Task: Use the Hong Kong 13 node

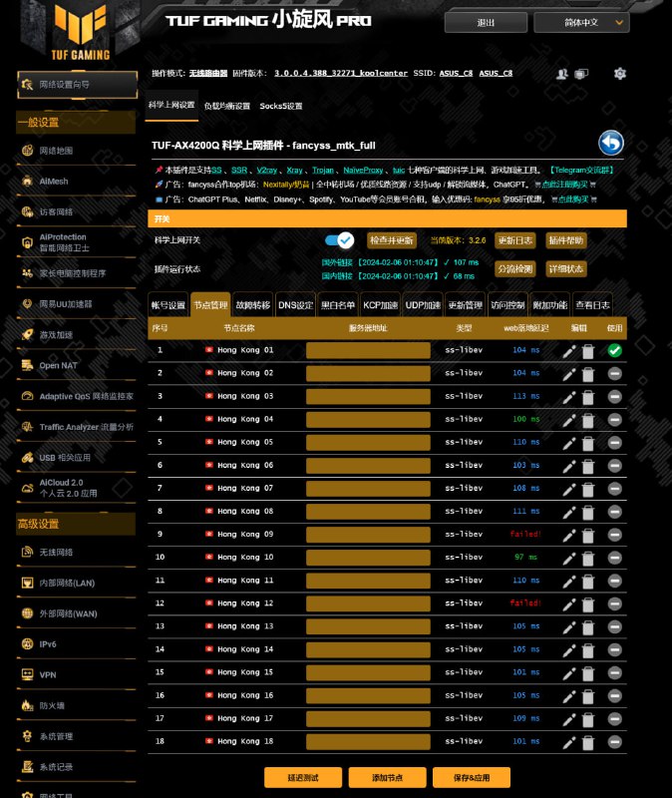Action: pyautogui.click(x=614, y=627)
